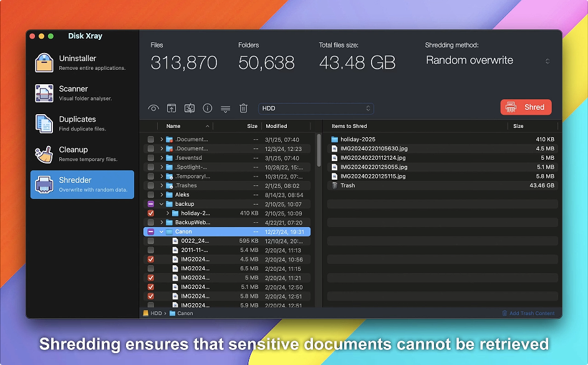Open the HDD volume dropdown

[316, 109]
